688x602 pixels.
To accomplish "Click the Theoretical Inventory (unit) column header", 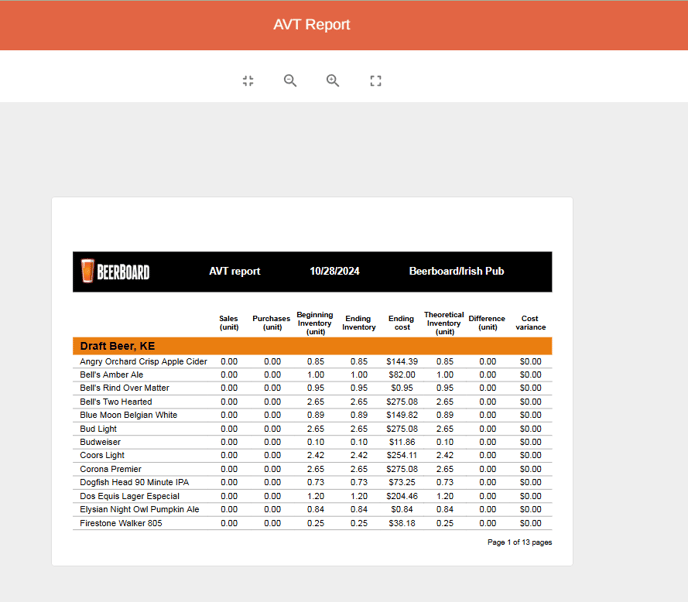I will (x=444, y=323).
